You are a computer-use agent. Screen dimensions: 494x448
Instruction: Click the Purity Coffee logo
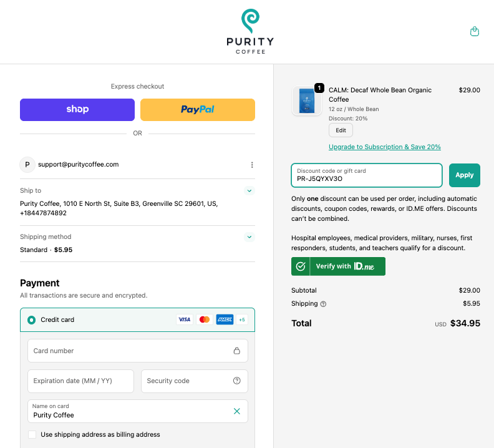(x=249, y=31)
